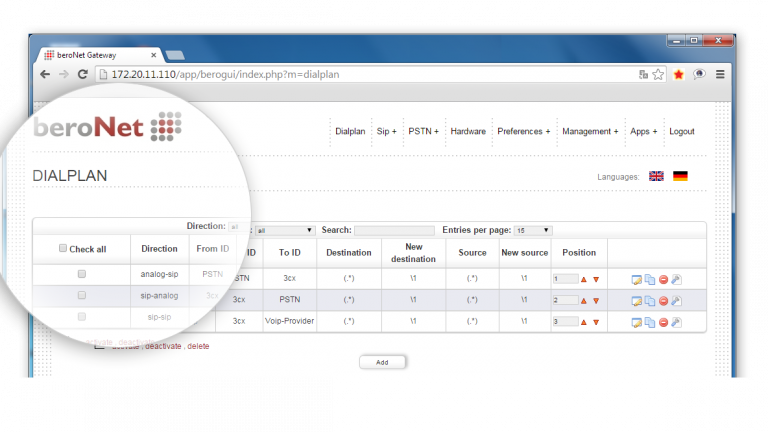Click the analog-sip direction cell
Screen dimensions: 768x432
tap(159, 274)
